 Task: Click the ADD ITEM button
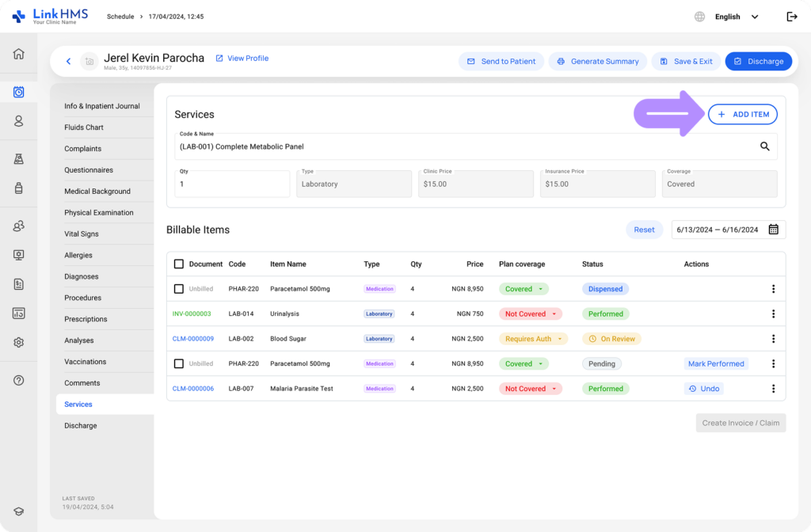(x=742, y=114)
